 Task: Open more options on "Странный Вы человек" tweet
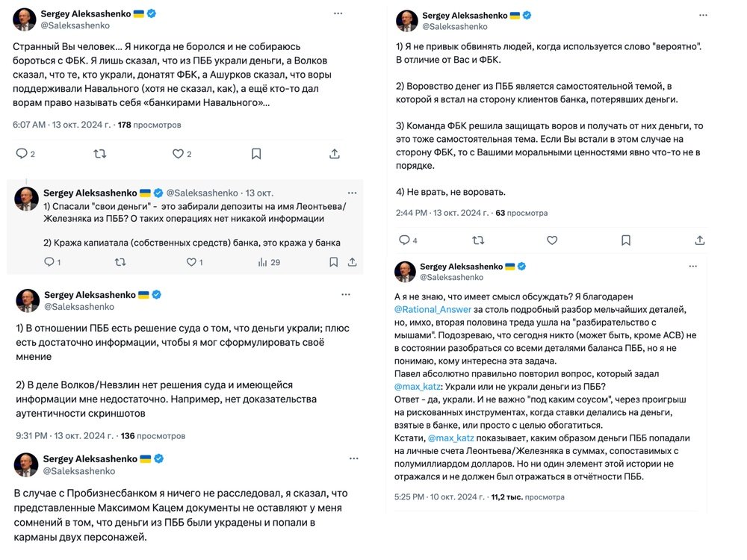[x=338, y=13]
